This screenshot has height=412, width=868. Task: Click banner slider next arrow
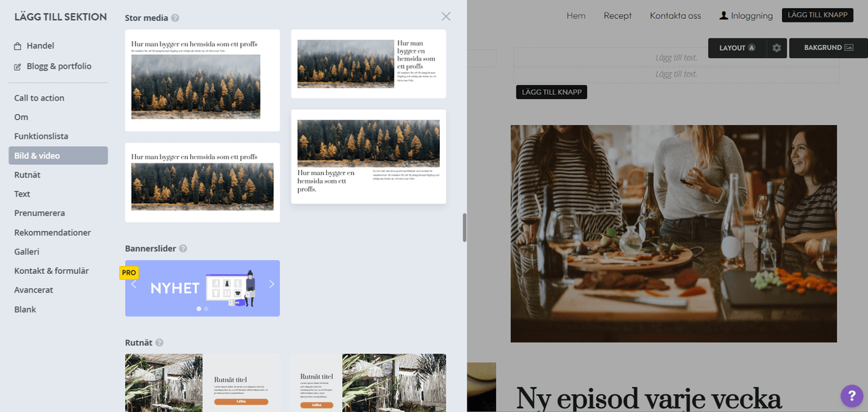pos(272,284)
